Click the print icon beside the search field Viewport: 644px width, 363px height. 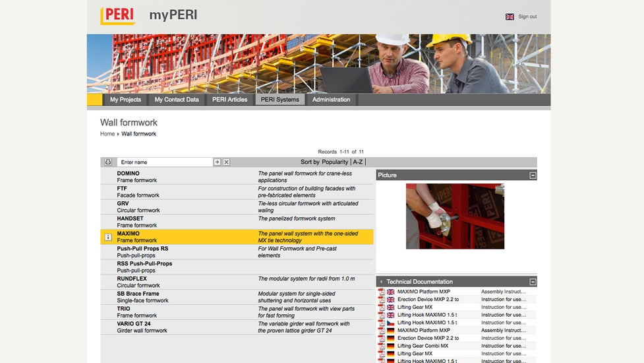(108, 162)
